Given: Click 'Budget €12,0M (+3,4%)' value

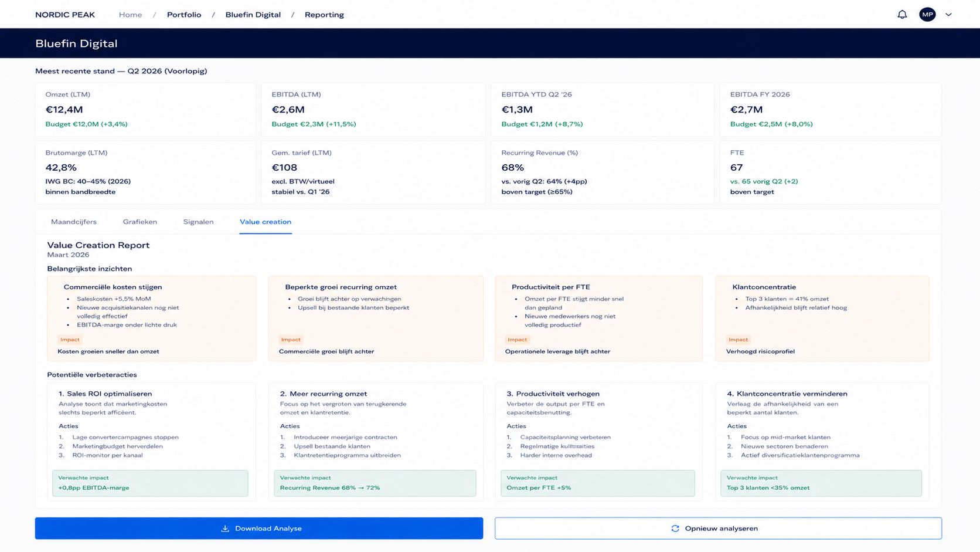Looking at the screenshot, I should pyautogui.click(x=87, y=124).
